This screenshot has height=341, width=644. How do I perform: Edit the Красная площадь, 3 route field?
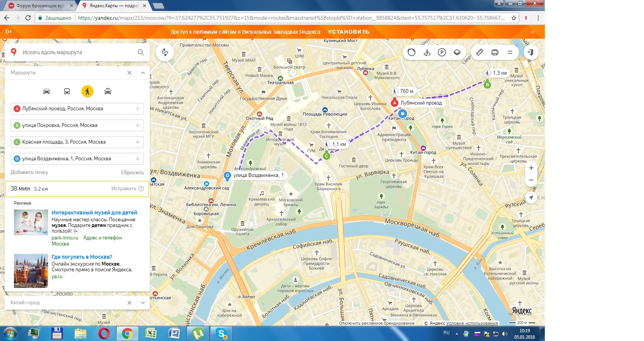pos(77,142)
